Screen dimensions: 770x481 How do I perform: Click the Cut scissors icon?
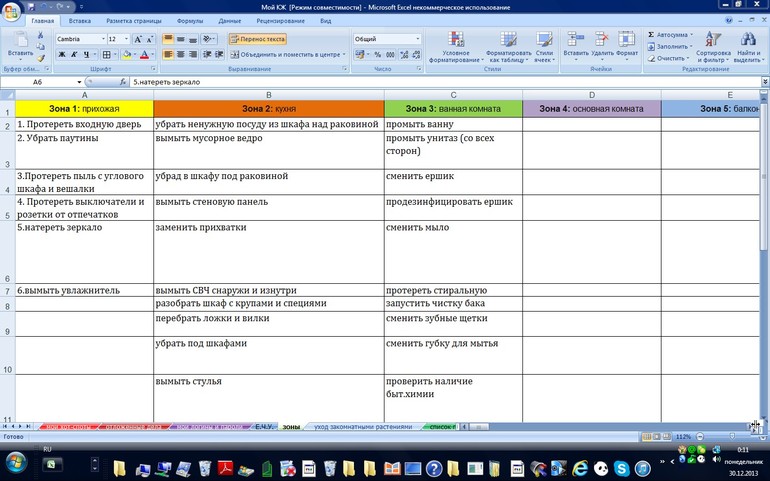tap(40, 34)
